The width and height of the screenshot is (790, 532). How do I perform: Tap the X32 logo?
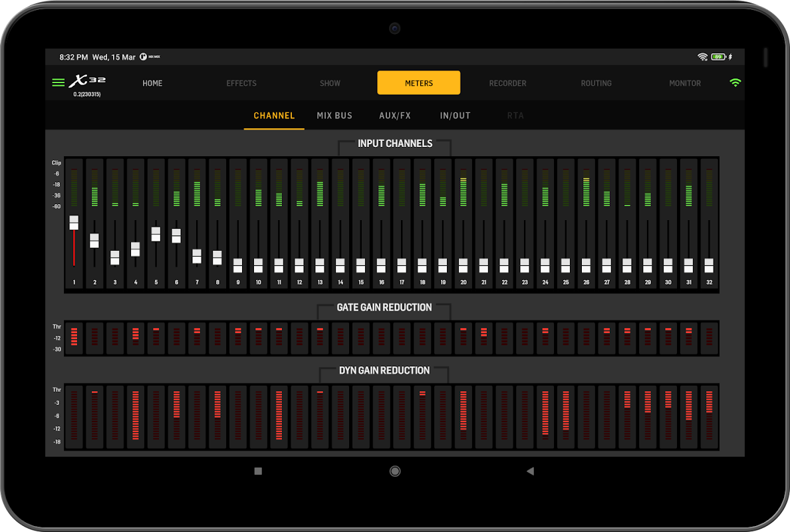(88, 82)
